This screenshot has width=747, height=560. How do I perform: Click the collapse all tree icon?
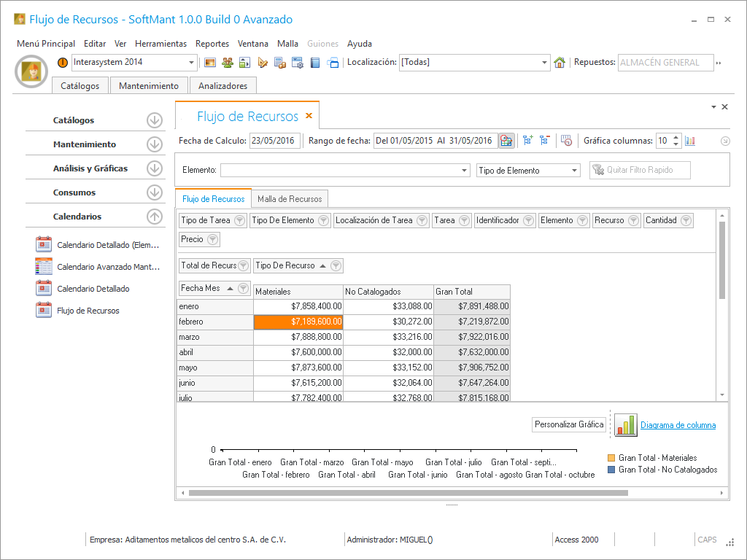(544, 141)
